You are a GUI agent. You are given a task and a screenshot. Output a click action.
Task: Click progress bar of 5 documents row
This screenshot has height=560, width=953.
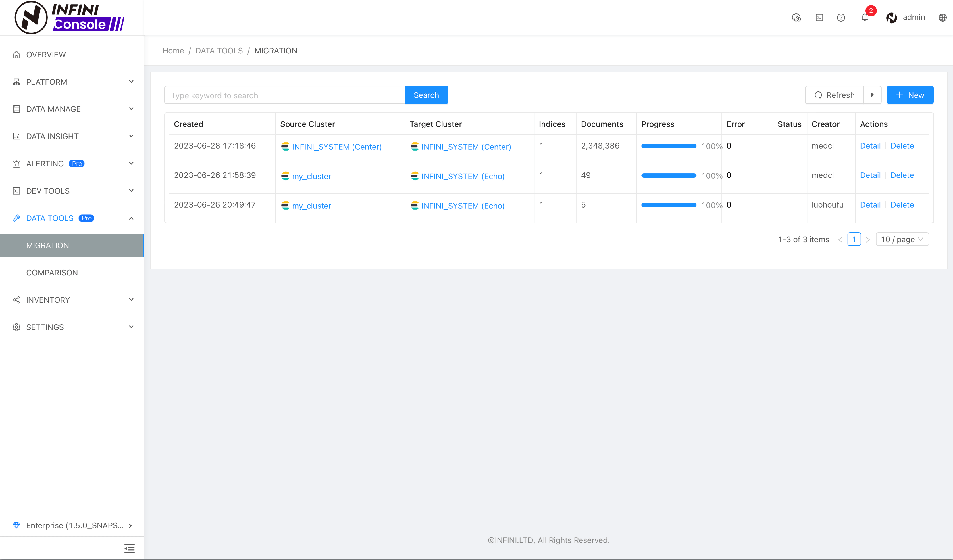coord(669,205)
